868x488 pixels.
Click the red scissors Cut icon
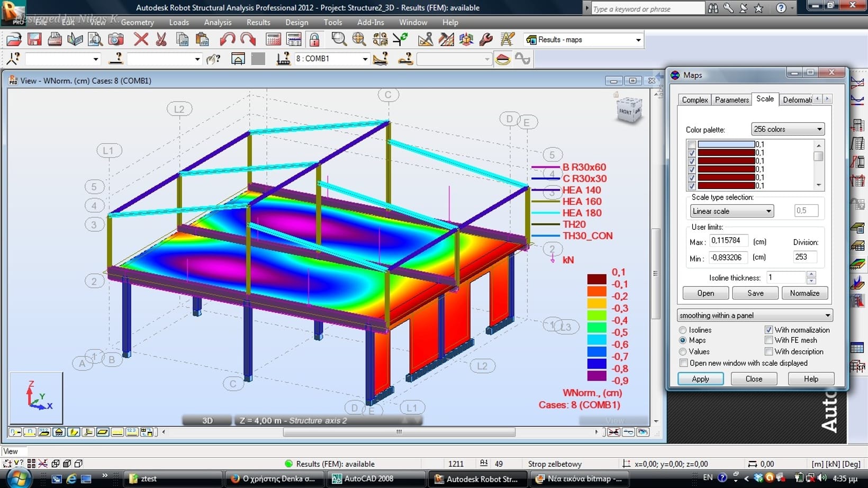click(x=161, y=40)
